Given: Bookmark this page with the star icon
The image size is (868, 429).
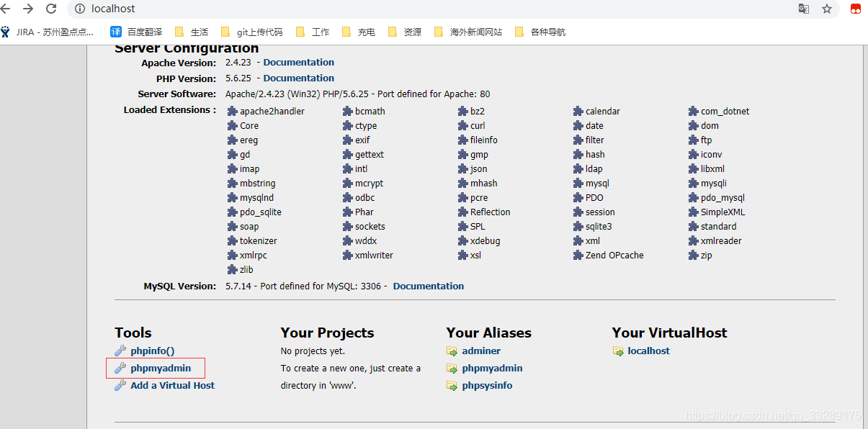Looking at the screenshot, I should click(827, 9).
